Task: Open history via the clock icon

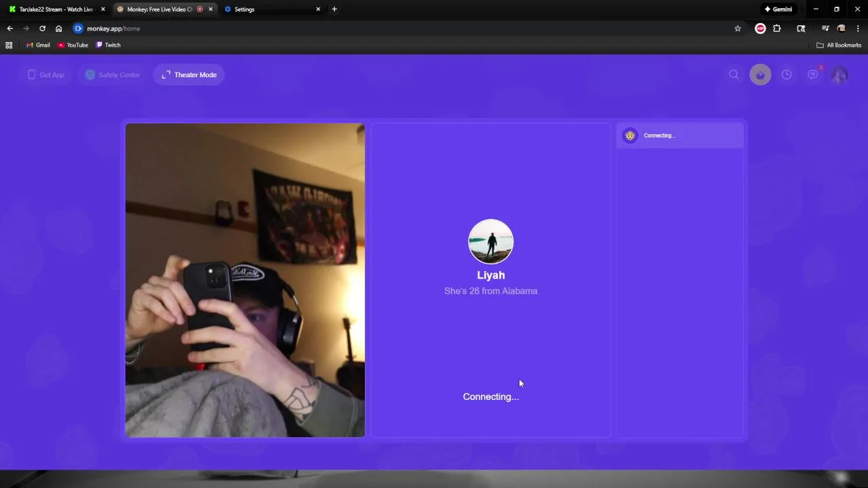Action: (787, 75)
